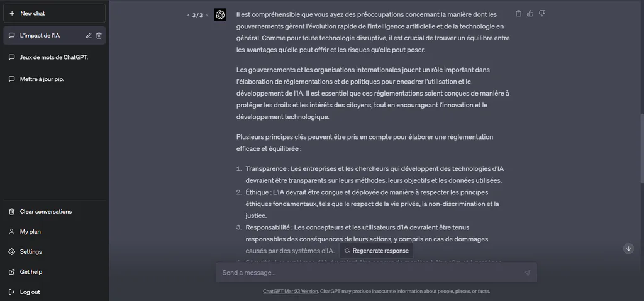Click Regenerate response
The height and width of the screenshot is (301, 644).
[x=376, y=251]
